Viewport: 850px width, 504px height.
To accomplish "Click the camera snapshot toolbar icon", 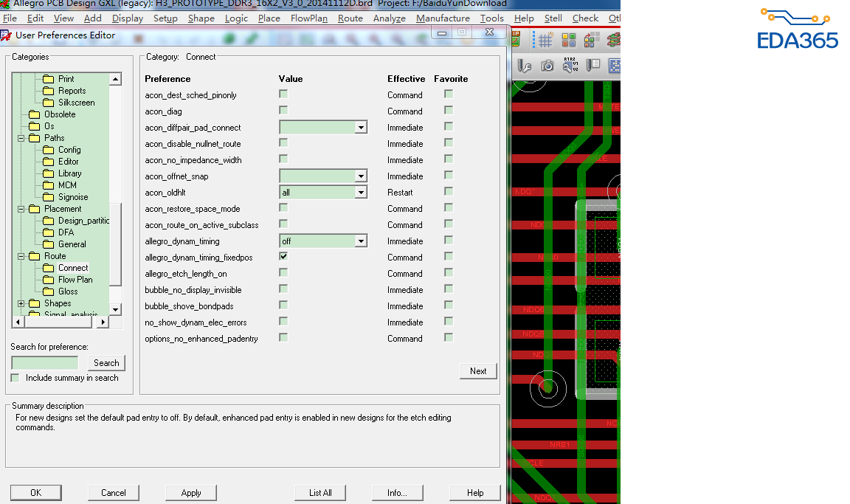I will click(x=547, y=66).
